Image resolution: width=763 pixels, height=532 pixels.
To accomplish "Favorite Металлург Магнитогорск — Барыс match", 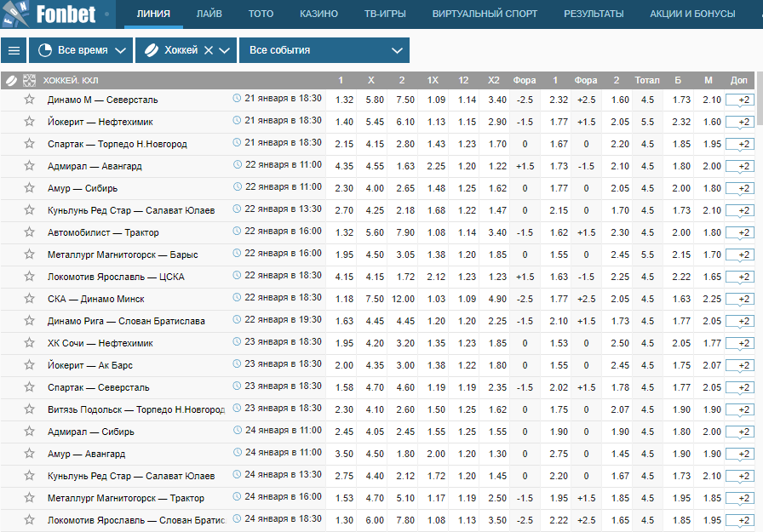I will pyautogui.click(x=29, y=255).
